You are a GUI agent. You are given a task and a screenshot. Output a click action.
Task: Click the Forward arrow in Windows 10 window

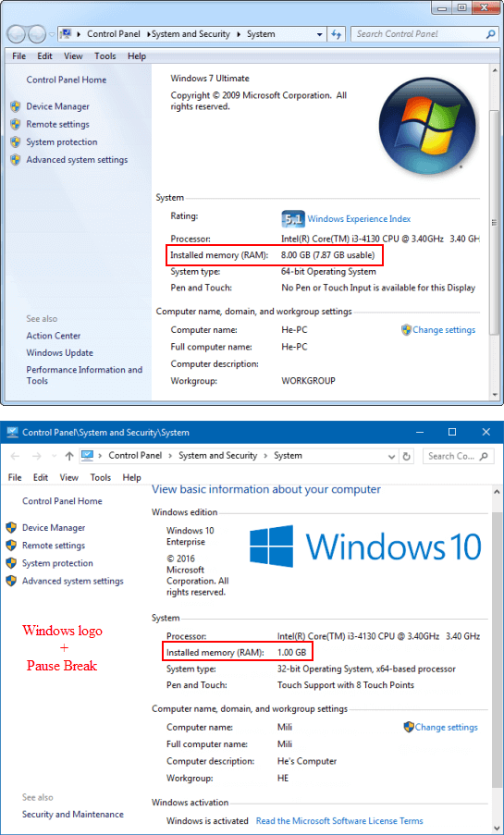click(36, 457)
